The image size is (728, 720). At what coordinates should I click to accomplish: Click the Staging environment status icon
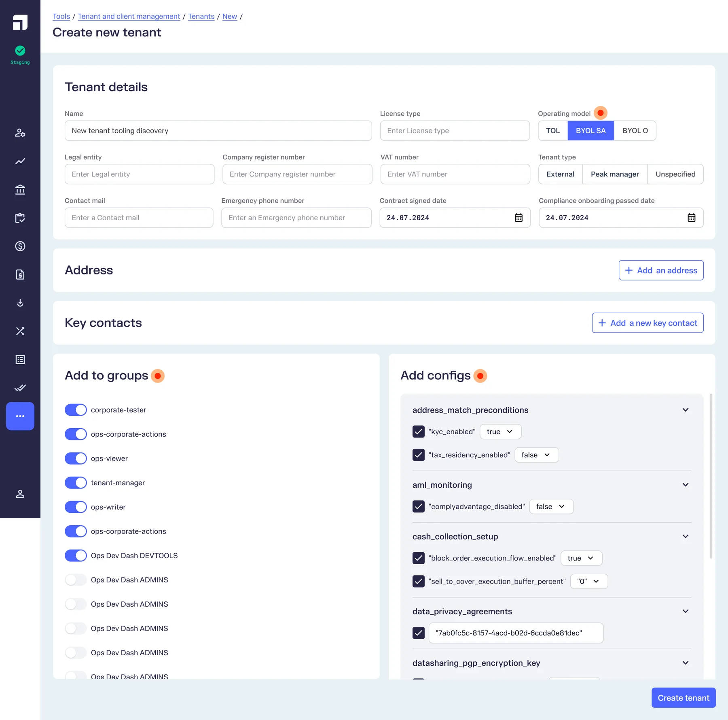coord(20,51)
